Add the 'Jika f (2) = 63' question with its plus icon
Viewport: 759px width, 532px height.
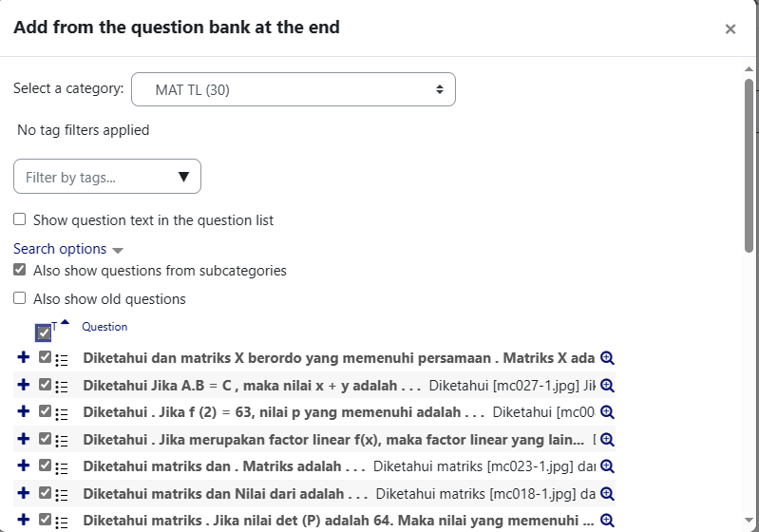tap(23, 411)
